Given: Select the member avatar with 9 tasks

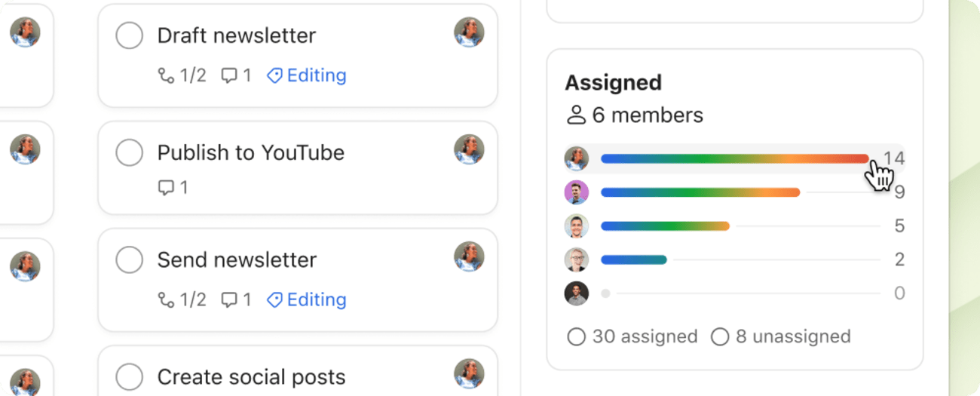Looking at the screenshot, I should [577, 192].
